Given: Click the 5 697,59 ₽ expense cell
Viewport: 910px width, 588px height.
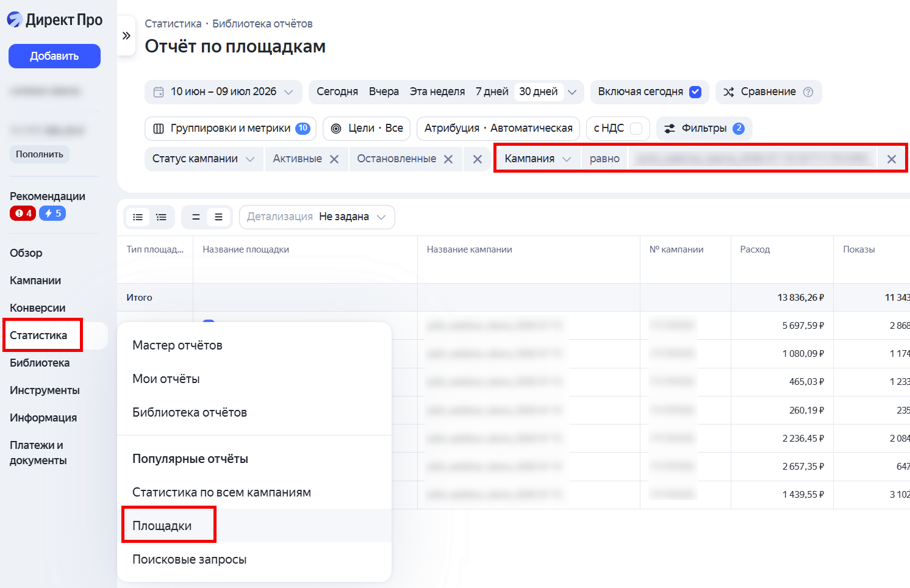Looking at the screenshot, I should [803, 326].
